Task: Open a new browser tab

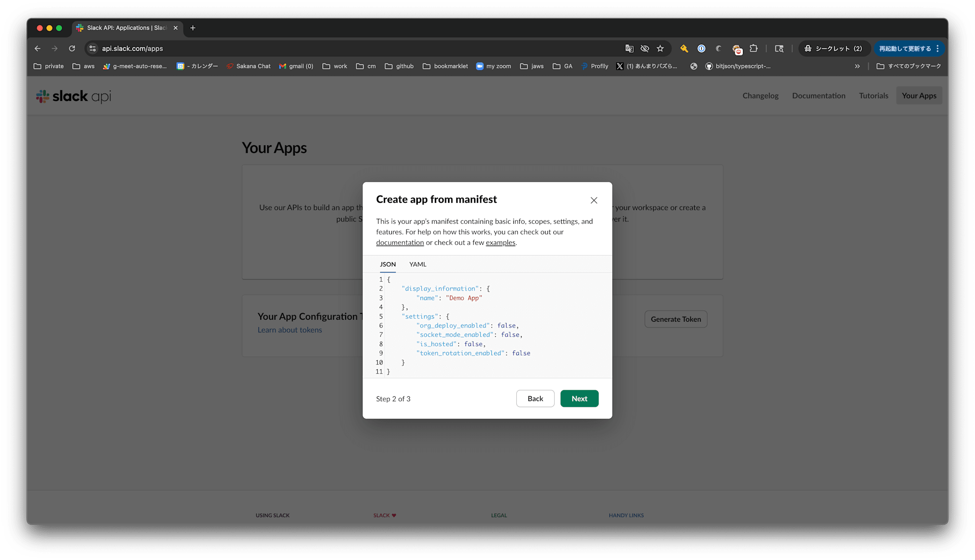Action: (x=193, y=28)
